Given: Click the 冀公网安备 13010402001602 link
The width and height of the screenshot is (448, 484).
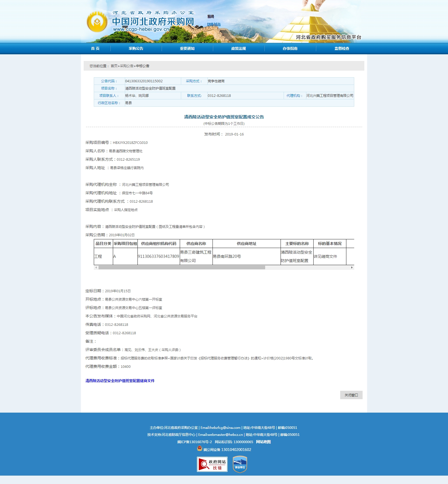Looking at the screenshot, I should coord(227,450).
